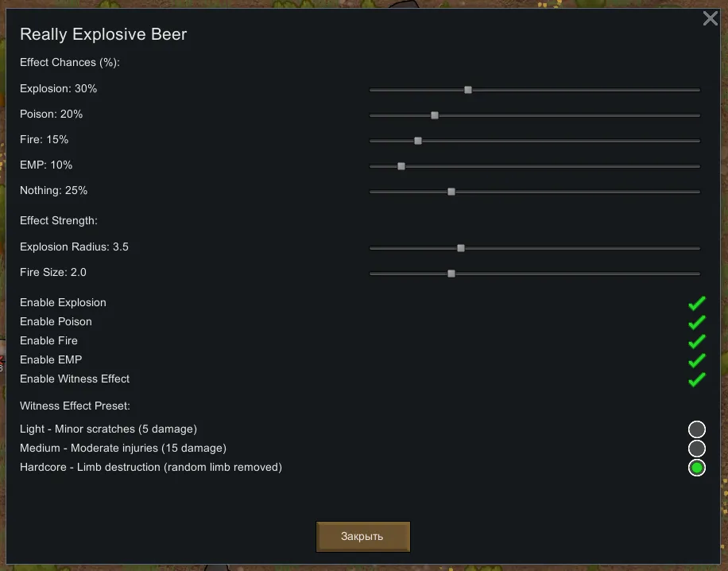Image resolution: width=728 pixels, height=571 pixels.
Task: Turn off Enable Witness Effect
Action: point(697,379)
